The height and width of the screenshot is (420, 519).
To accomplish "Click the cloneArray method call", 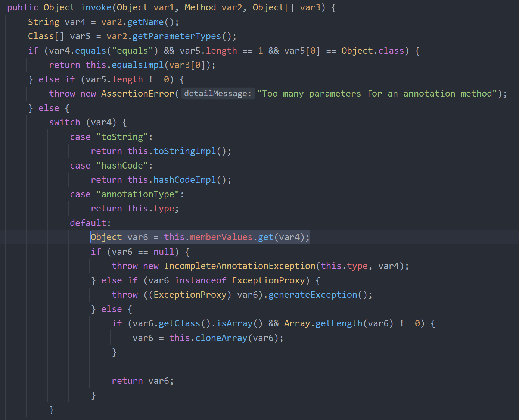I will coord(221,338).
